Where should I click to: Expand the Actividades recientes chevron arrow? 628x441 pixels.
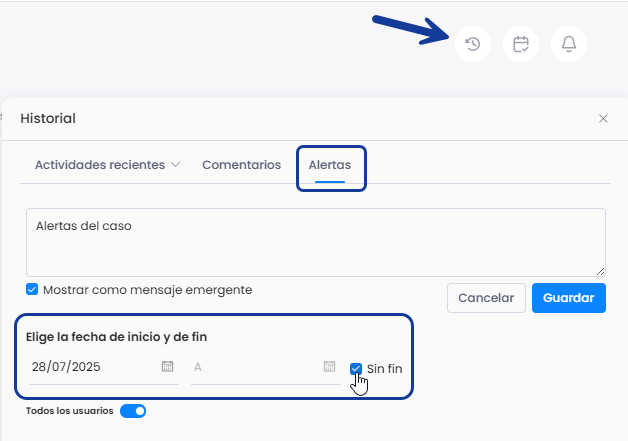point(175,165)
